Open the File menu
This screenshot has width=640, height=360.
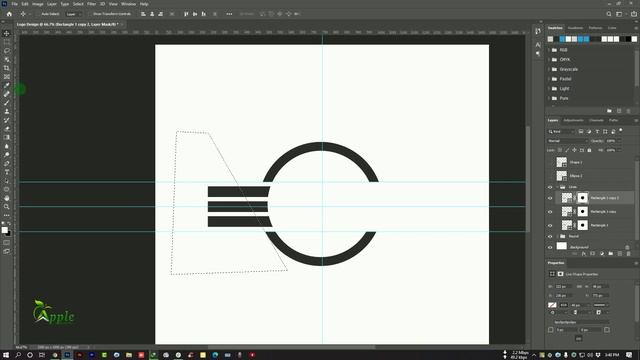14,4
